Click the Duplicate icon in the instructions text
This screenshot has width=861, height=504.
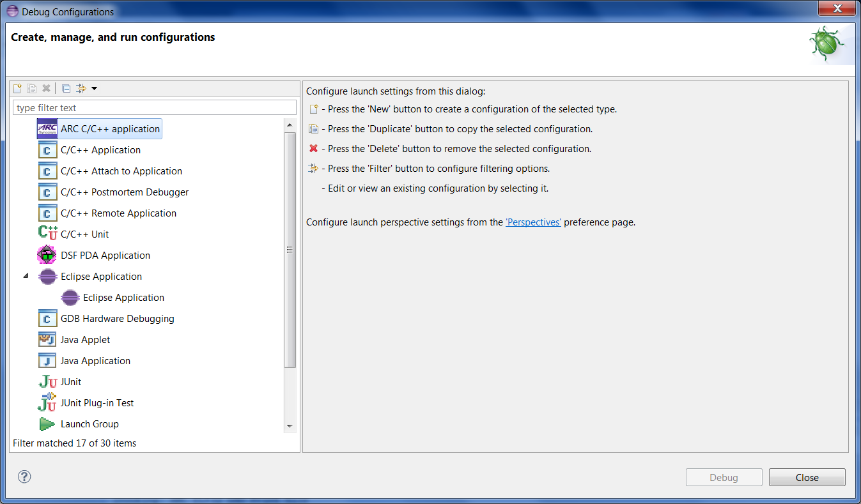click(x=313, y=129)
